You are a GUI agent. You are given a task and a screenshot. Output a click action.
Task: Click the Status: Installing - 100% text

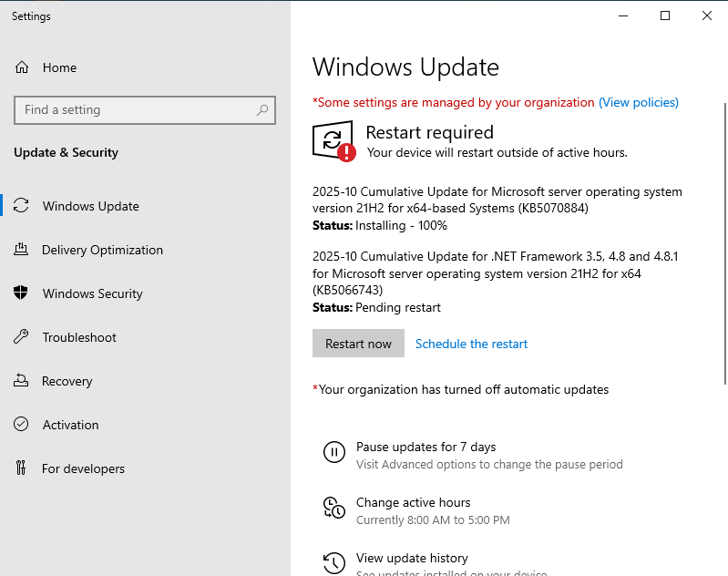[380, 225]
